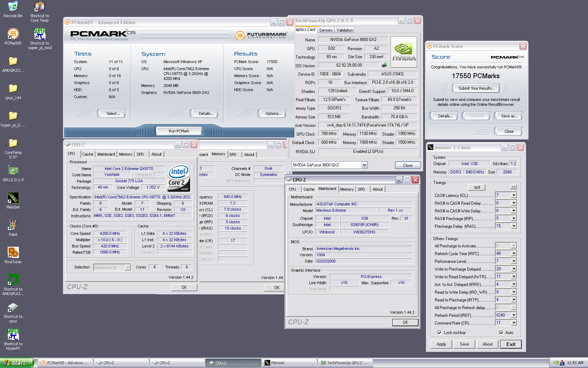Click spd button in MemSet timings
The image size is (588, 368).
click(x=477, y=187)
